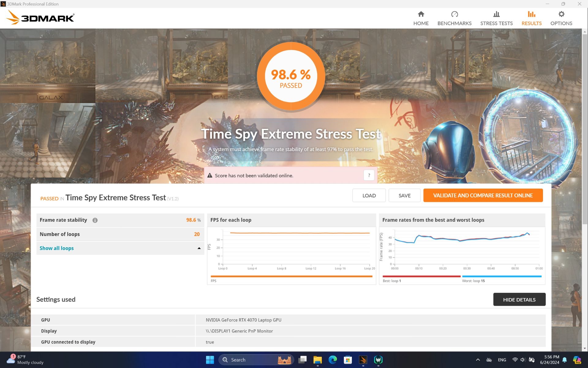
Task: Open Microsoft Store from taskbar
Action: (348, 360)
